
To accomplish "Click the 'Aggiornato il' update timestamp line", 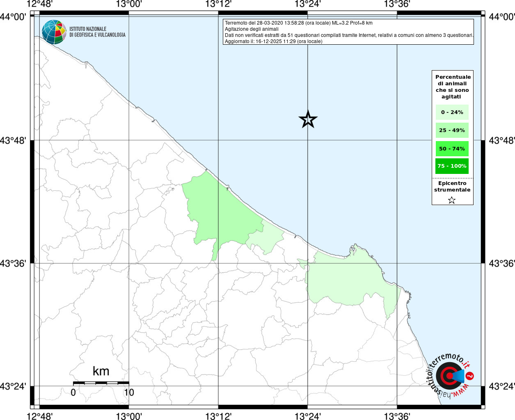I will coord(273,41).
